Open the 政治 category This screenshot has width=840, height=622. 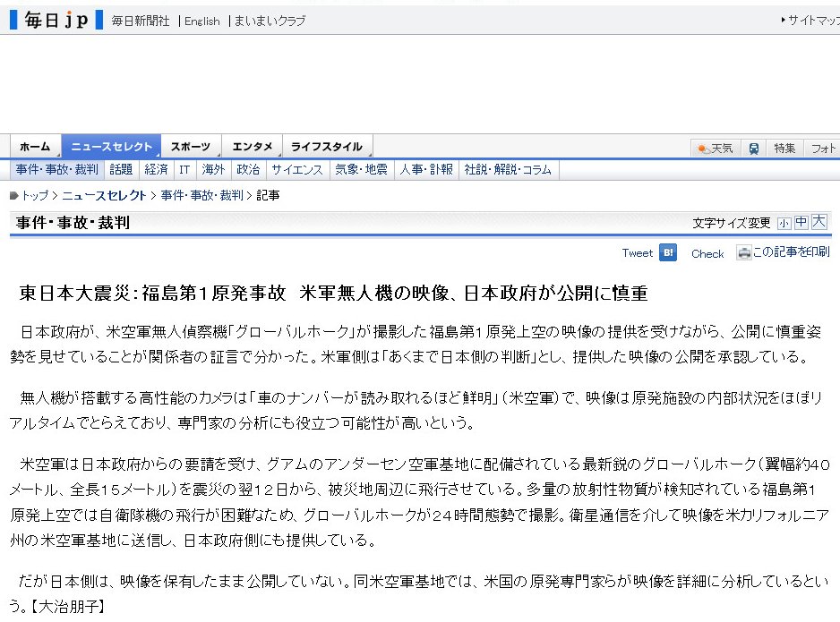tap(248, 170)
